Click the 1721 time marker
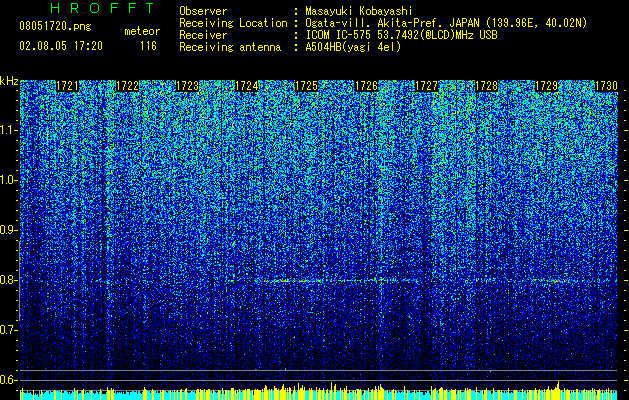This screenshot has height=400, width=629. pyautogui.click(x=67, y=86)
